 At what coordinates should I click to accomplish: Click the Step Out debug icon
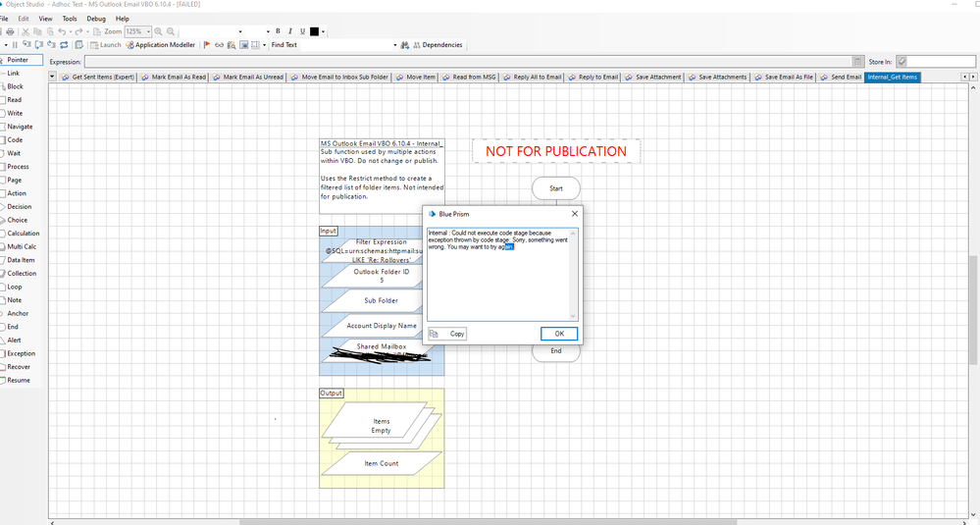tap(51, 45)
